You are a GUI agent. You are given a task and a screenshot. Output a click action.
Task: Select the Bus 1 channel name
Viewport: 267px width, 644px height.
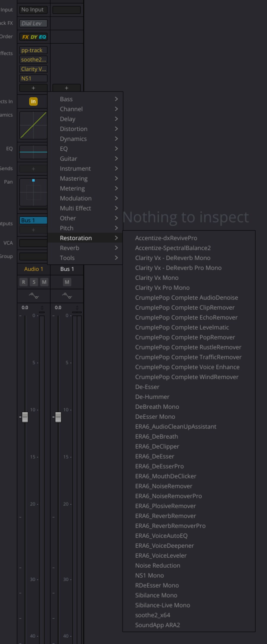click(x=67, y=269)
